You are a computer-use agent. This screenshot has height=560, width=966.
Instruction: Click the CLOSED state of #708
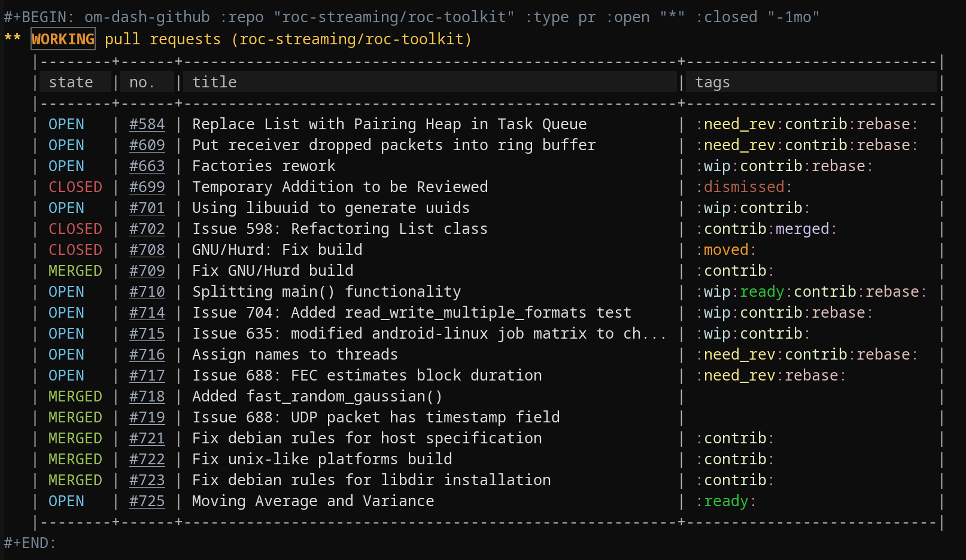tap(75, 250)
